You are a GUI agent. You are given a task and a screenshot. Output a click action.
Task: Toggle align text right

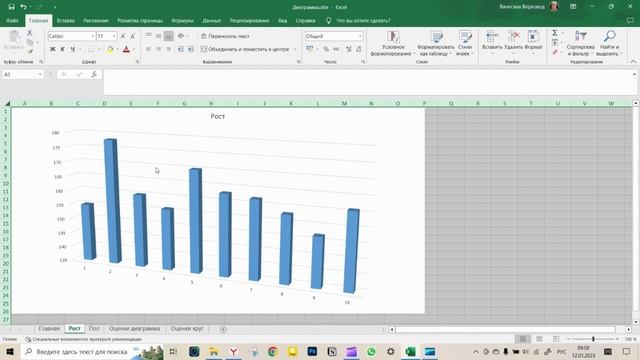(169, 49)
